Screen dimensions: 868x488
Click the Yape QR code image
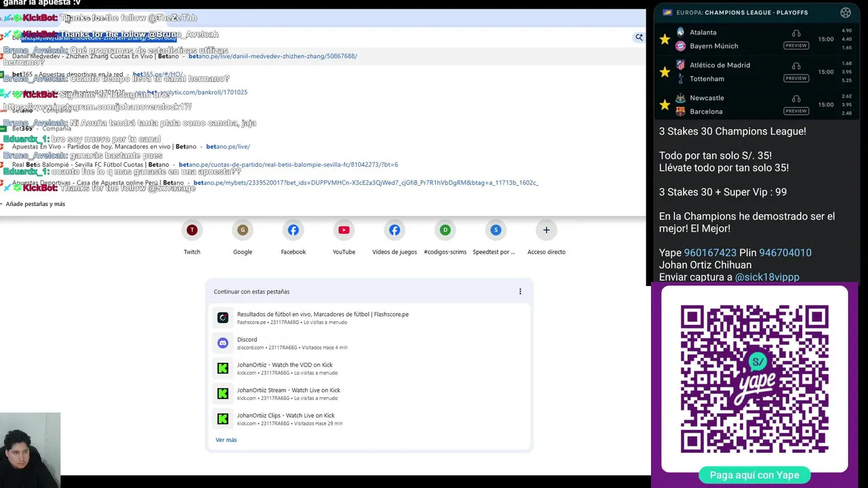(x=755, y=380)
